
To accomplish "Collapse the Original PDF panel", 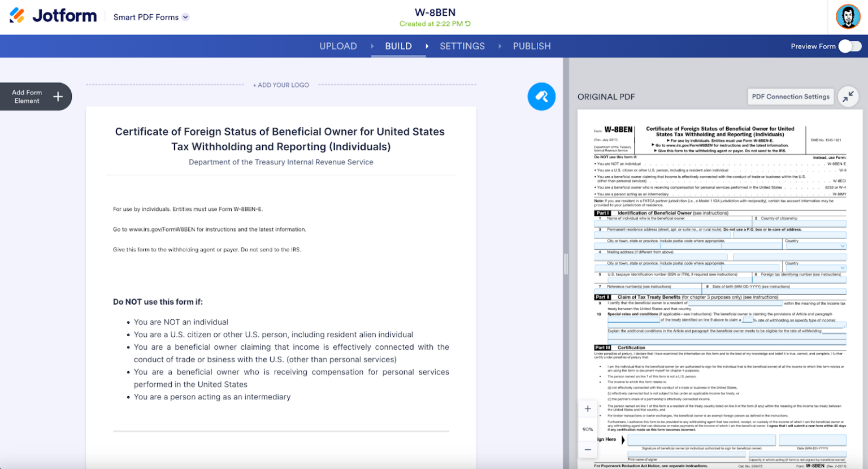I will pyautogui.click(x=848, y=96).
